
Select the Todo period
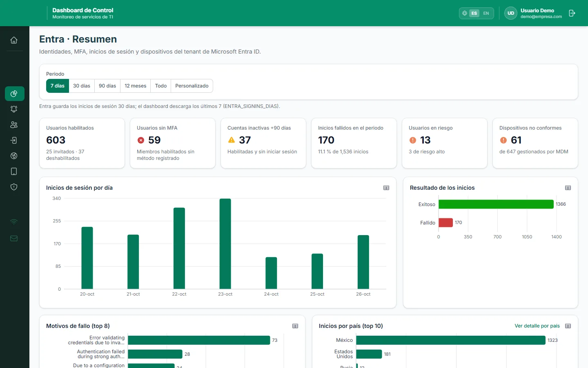click(161, 86)
